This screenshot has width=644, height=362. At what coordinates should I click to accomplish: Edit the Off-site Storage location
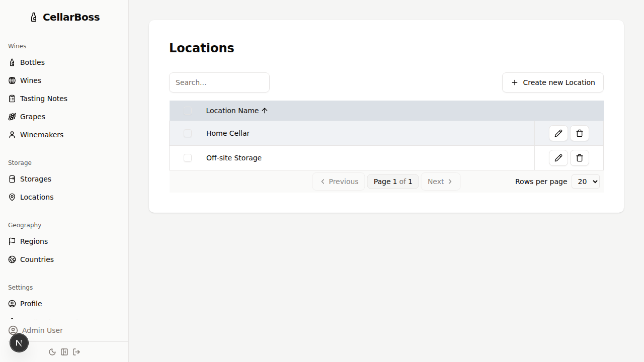pos(558,158)
